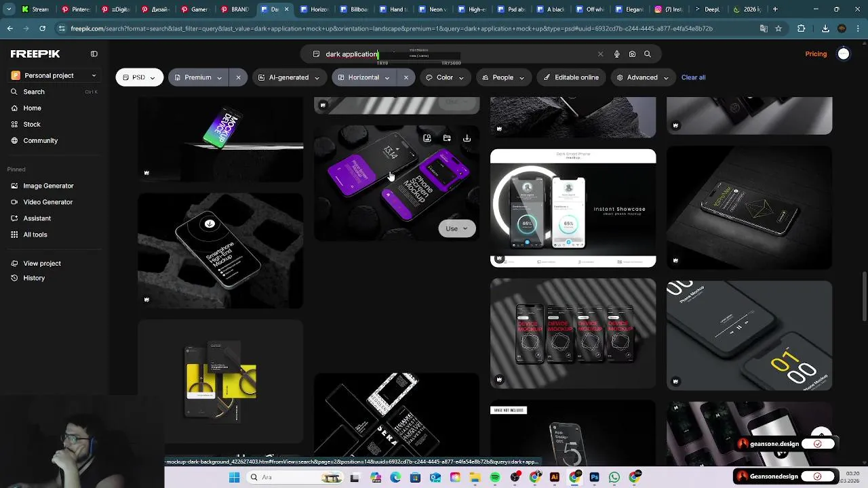Open the browser extensions puzzle icon
Screen dimensions: 868x488
802,28
